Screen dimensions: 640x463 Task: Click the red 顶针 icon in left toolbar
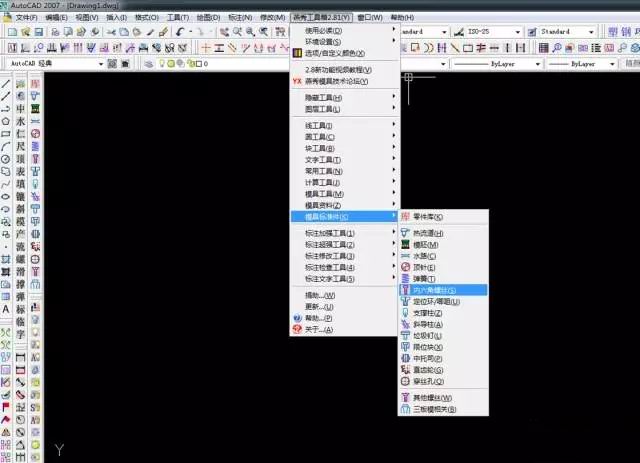[36, 134]
